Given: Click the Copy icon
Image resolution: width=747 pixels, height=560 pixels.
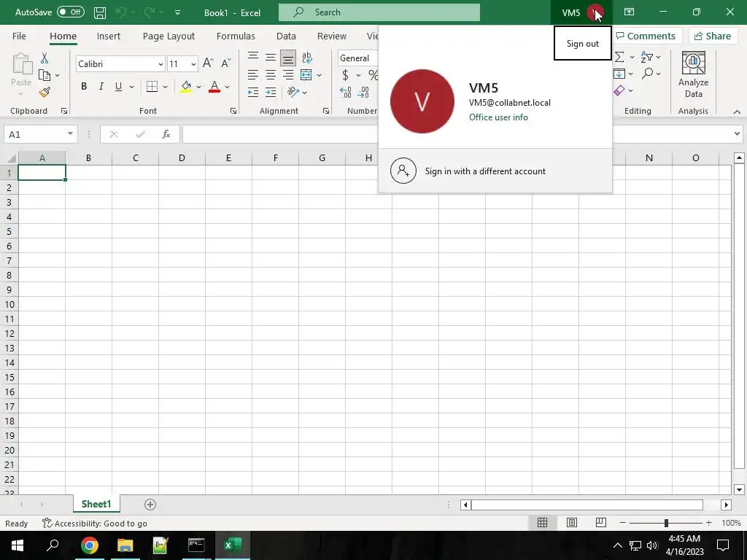Looking at the screenshot, I should (x=44, y=75).
